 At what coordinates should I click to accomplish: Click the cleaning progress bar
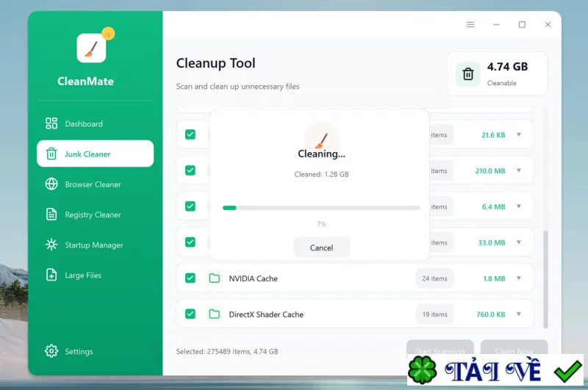pyautogui.click(x=321, y=208)
